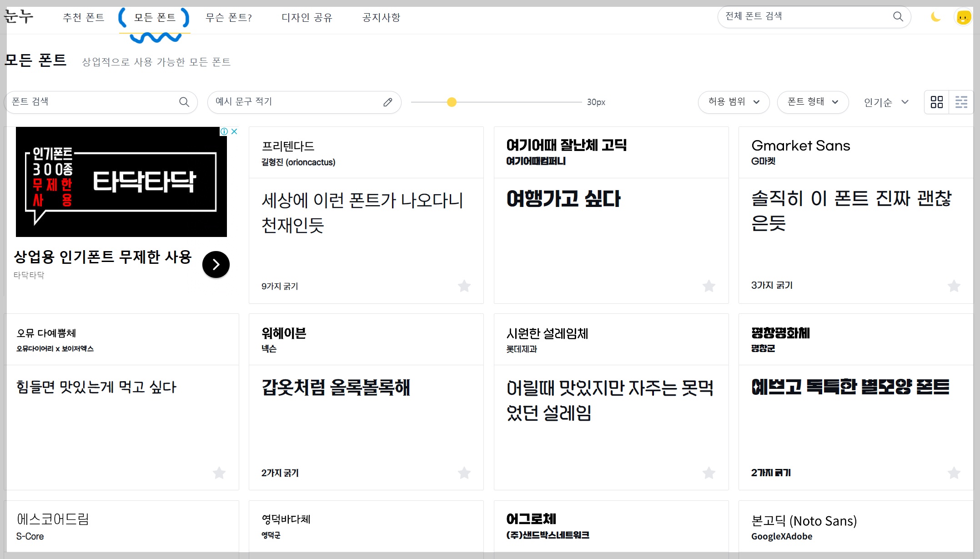Favorite the 프리텐다드 font with its star
Screen dimensions: 980x559
464,286
